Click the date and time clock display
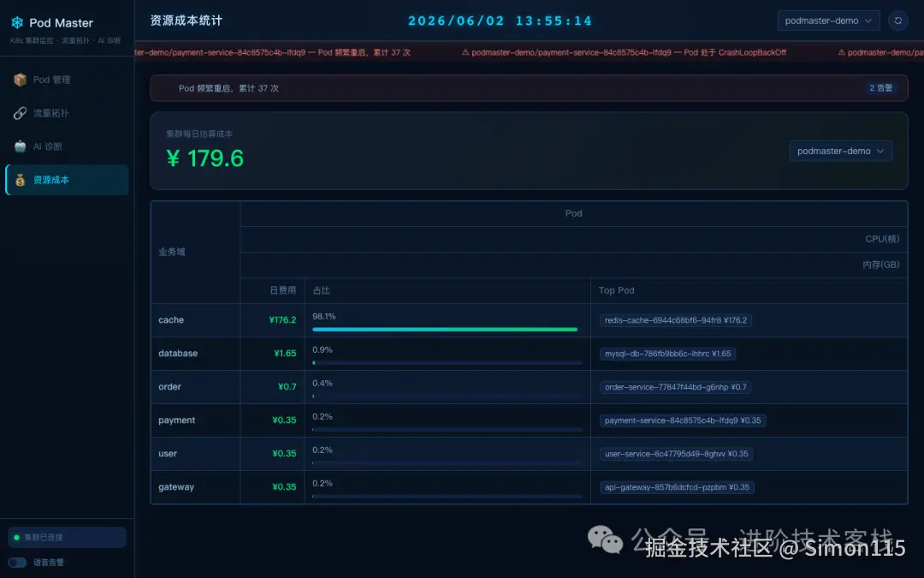The width and height of the screenshot is (924, 578). coord(500,21)
